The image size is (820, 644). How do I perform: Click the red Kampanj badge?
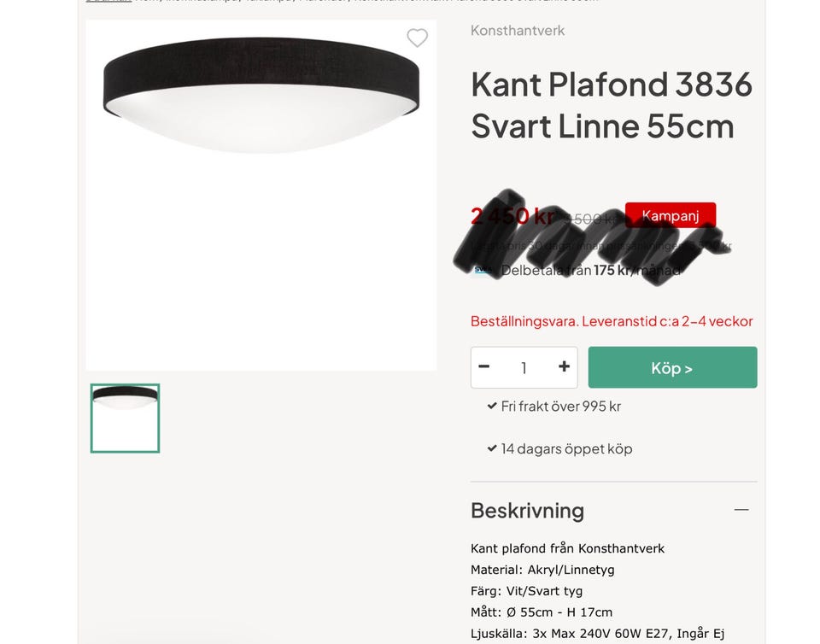(x=671, y=215)
